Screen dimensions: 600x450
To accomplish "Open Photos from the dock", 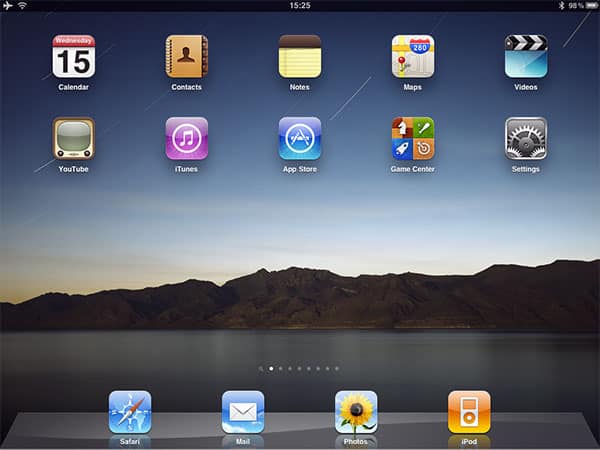I will point(356,412).
